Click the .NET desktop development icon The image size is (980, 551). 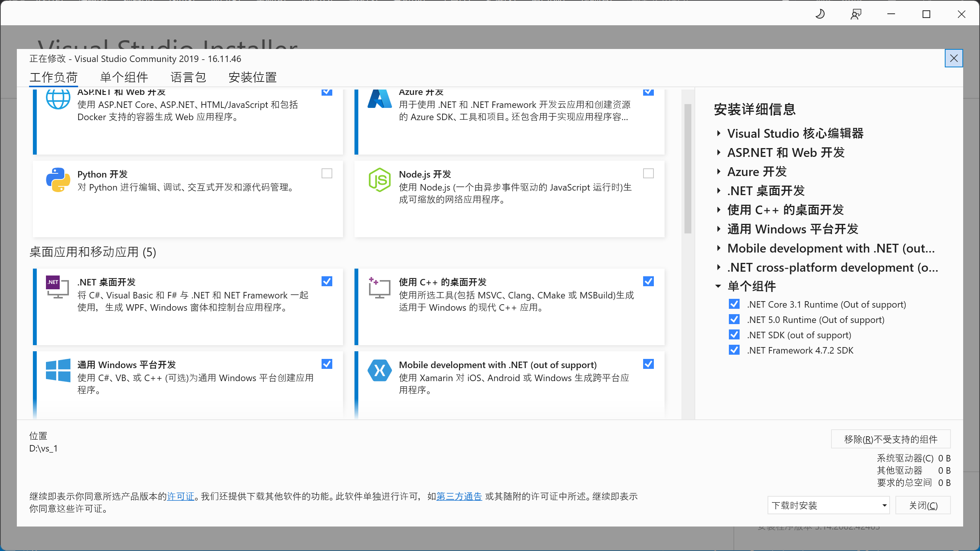58,287
